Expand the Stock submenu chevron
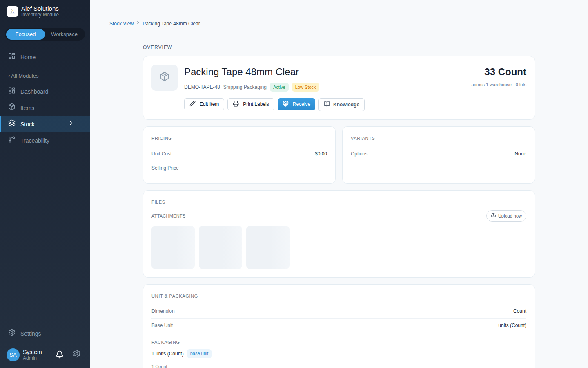This screenshot has width=588, height=368. (71, 123)
